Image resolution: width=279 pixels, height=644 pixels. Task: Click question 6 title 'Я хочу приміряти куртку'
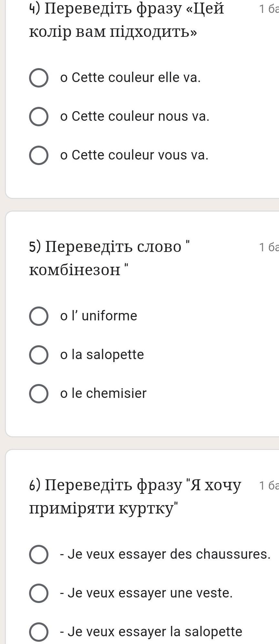pos(135,496)
